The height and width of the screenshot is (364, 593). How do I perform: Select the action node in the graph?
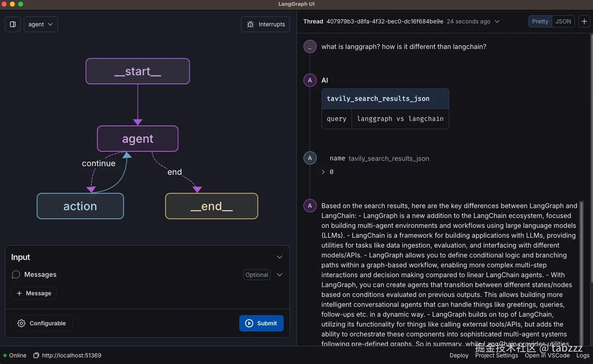pos(80,206)
